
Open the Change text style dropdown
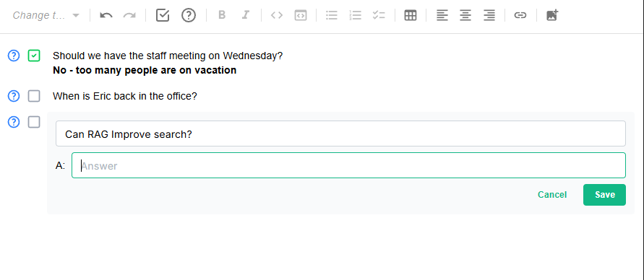pos(46,16)
